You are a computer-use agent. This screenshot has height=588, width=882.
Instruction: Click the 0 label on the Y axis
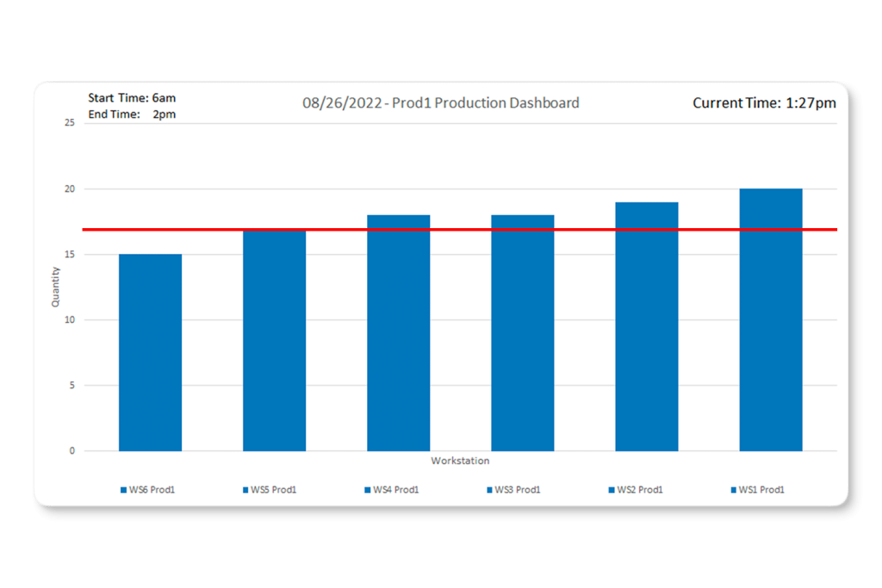[71, 451]
